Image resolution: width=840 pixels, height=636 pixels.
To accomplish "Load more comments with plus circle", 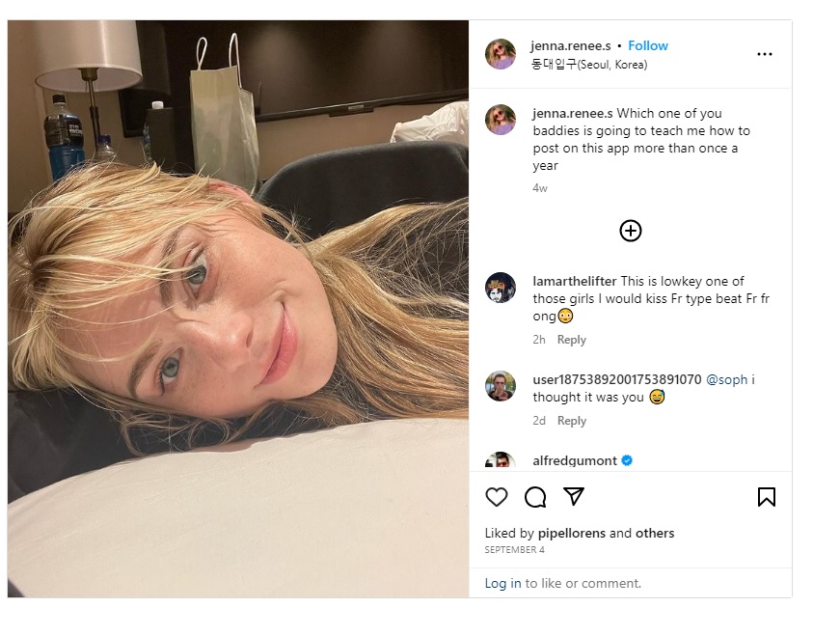I will coord(631,231).
